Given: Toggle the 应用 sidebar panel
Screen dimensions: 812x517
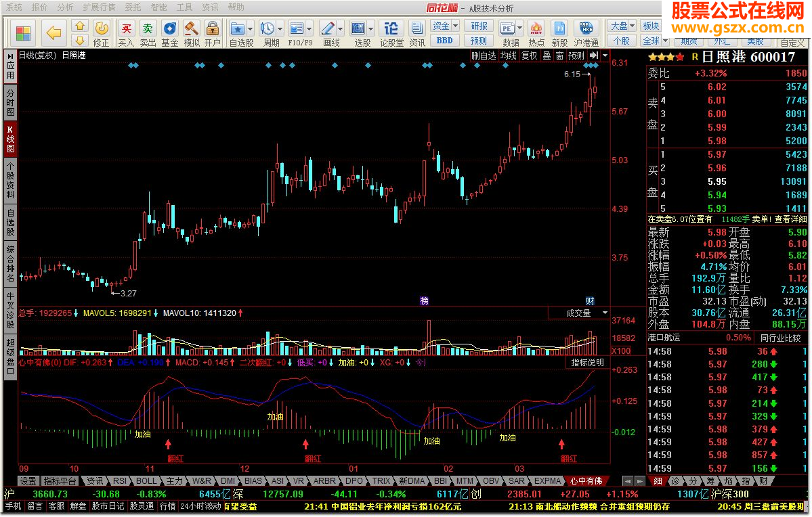Looking at the screenshot, I should [10, 66].
